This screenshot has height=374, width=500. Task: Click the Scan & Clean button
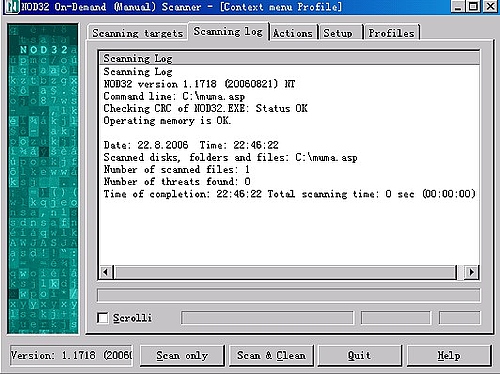pyautogui.click(x=271, y=356)
